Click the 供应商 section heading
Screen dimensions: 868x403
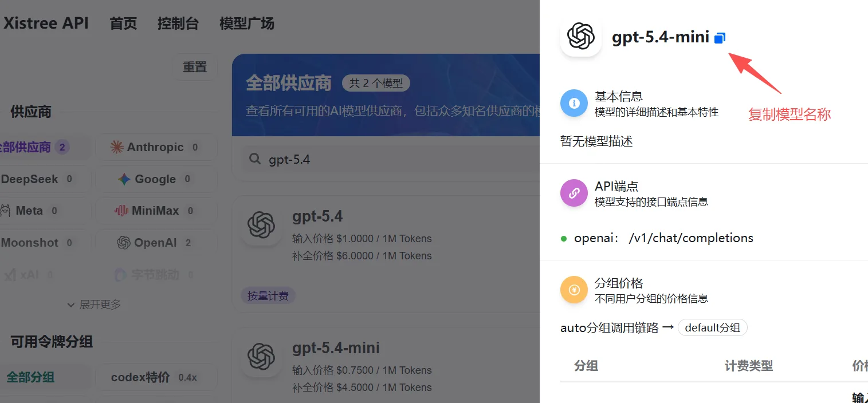[x=31, y=112]
